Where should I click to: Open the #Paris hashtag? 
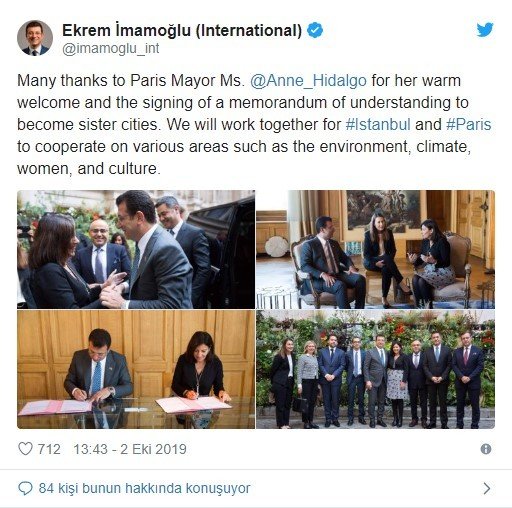pos(469,124)
